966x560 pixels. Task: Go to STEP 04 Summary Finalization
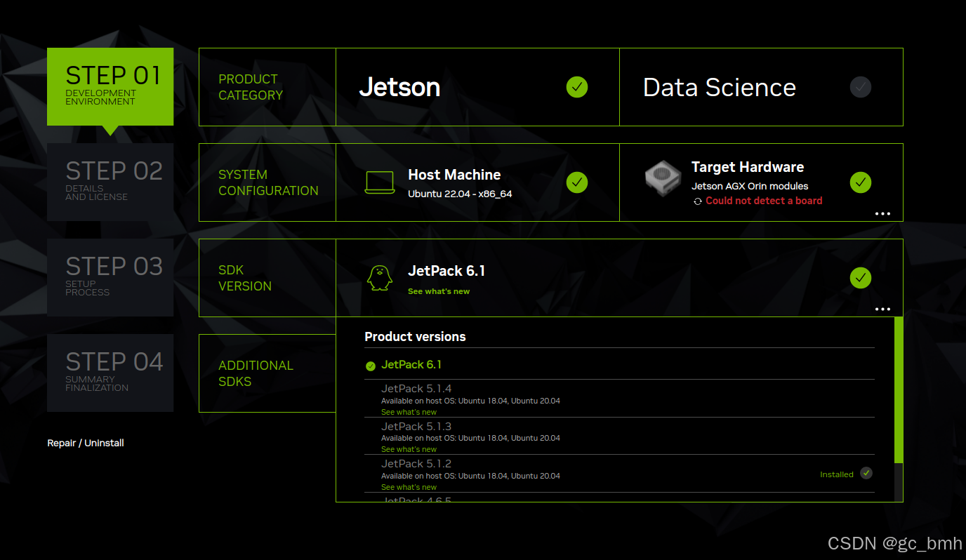pos(110,373)
